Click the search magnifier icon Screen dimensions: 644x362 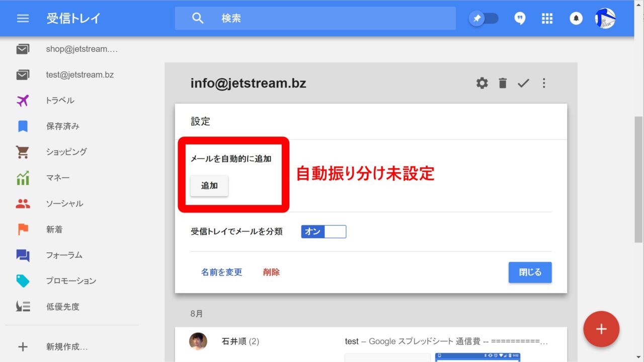pyautogui.click(x=198, y=19)
